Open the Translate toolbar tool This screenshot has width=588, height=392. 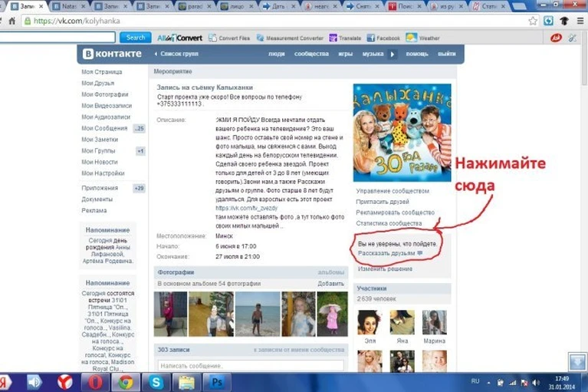point(345,38)
